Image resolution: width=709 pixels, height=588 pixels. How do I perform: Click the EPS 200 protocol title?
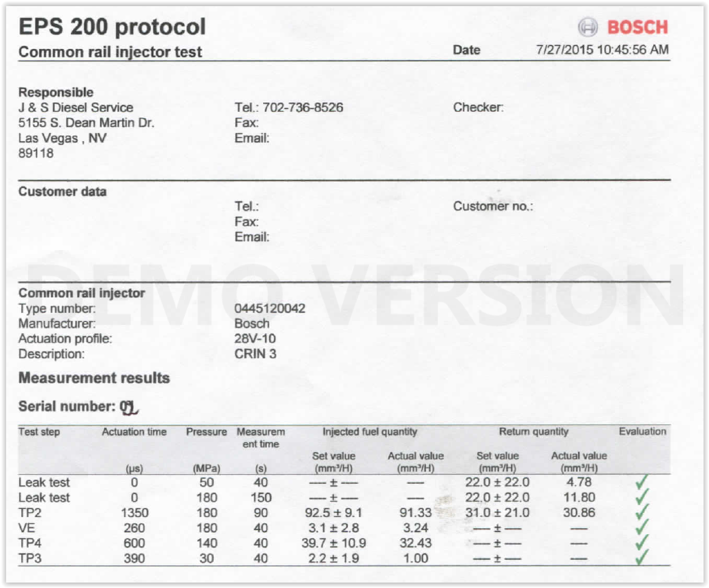coord(112,27)
